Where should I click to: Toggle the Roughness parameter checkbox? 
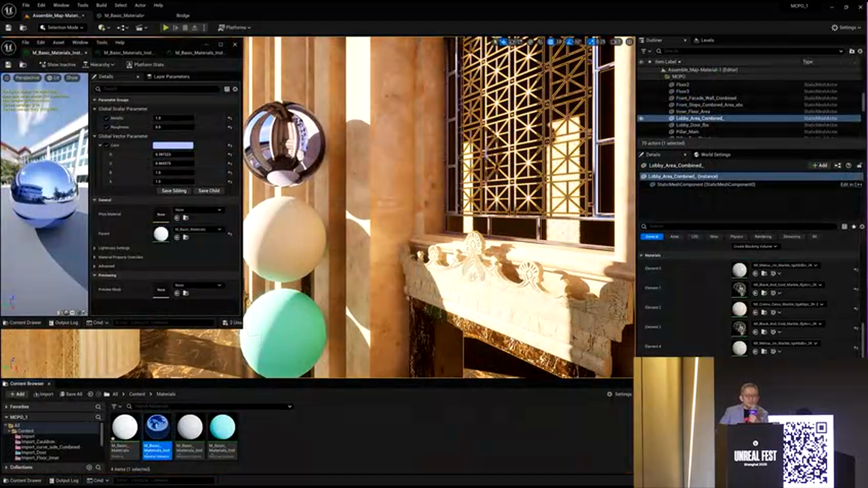pos(106,127)
